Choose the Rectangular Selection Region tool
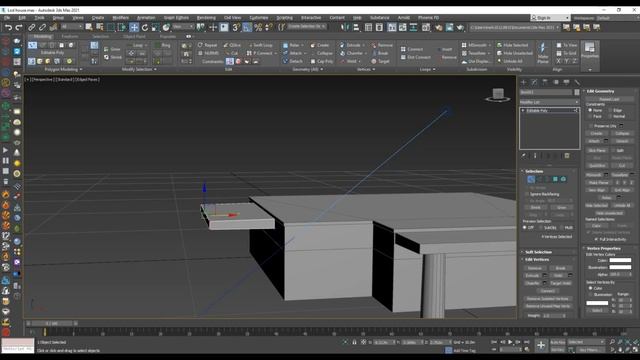Image resolution: width=640 pixels, height=360 pixels. point(111,27)
